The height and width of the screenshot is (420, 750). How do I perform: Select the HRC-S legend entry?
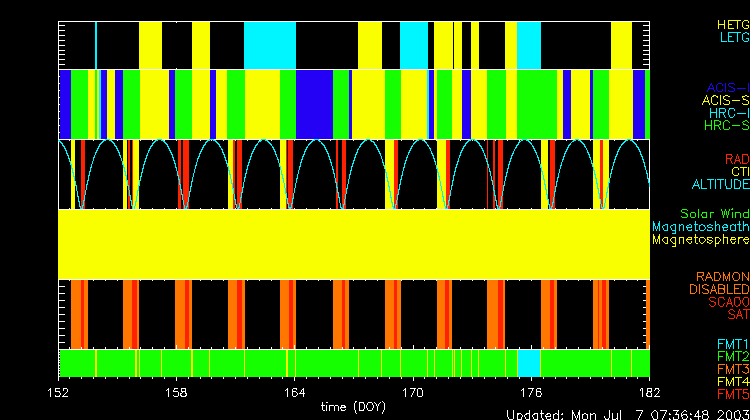point(725,126)
